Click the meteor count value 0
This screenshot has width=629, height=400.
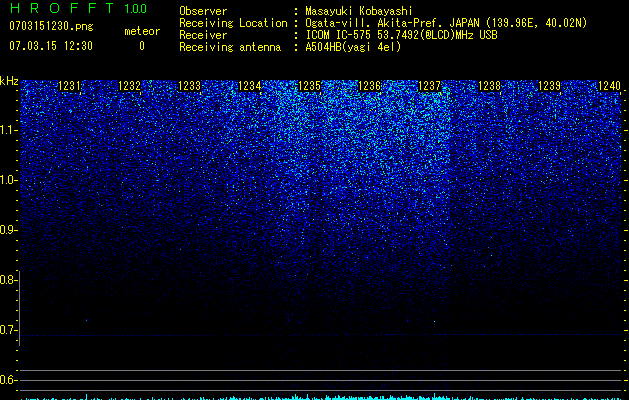pyautogui.click(x=142, y=46)
